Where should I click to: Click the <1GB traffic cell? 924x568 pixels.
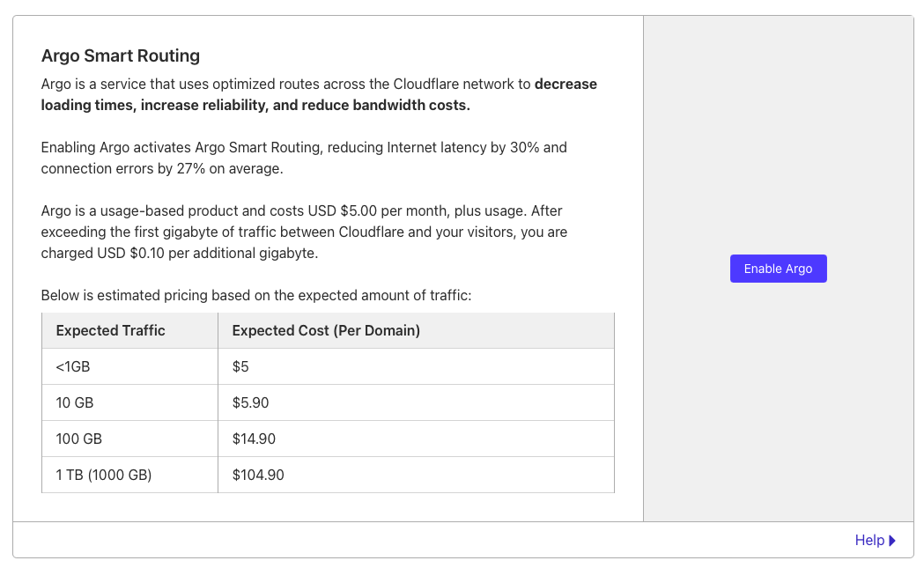click(73, 367)
